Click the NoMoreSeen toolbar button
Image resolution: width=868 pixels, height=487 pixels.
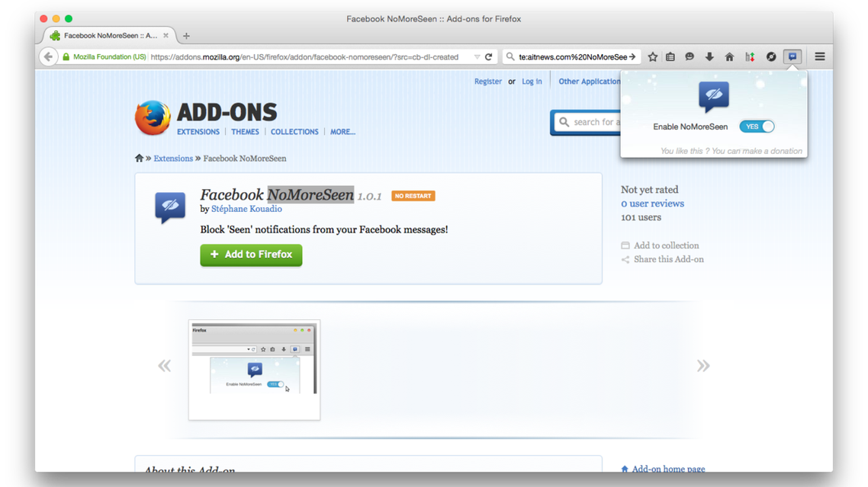(792, 56)
